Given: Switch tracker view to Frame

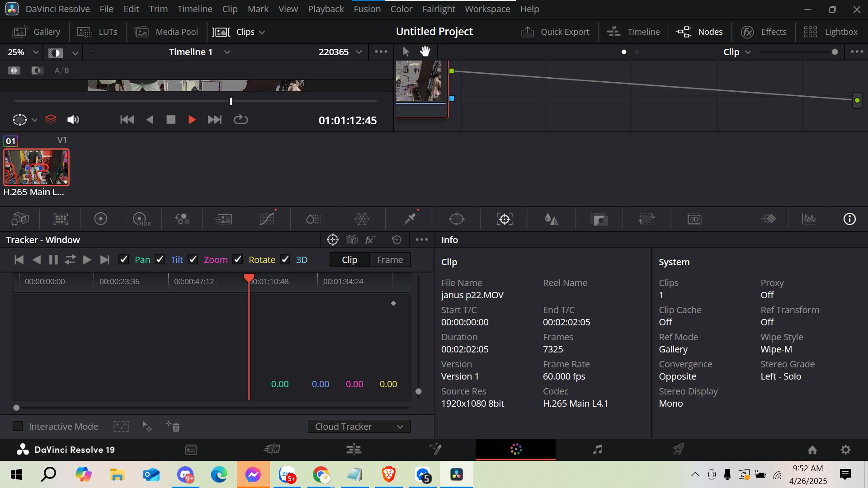Looking at the screenshot, I should (x=390, y=260).
